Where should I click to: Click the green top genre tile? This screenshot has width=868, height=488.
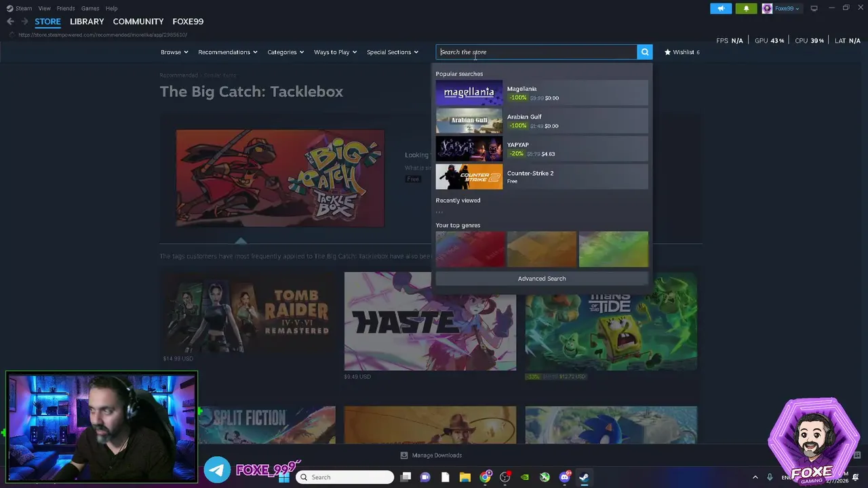click(614, 249)
